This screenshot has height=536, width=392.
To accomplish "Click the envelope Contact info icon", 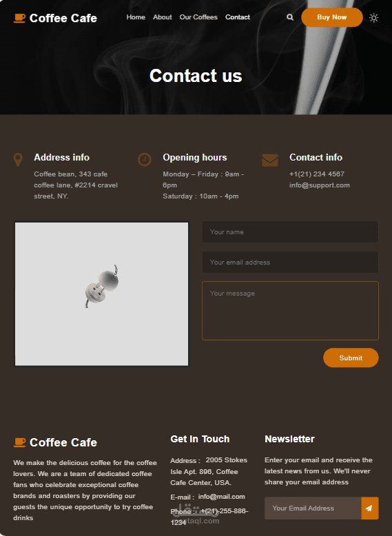I will click(x=270, y=161).
